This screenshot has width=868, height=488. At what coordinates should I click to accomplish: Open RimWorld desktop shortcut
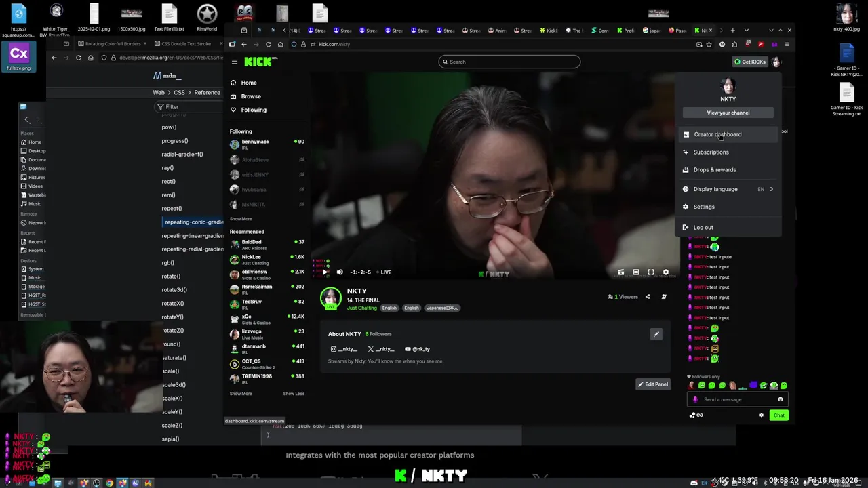207,18
